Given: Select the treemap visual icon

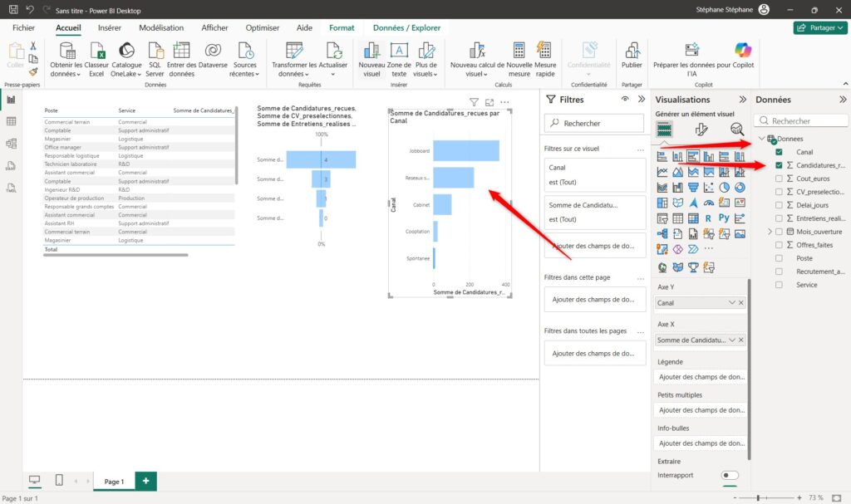Looking at the screenshot, I should (x=662, y=203).
